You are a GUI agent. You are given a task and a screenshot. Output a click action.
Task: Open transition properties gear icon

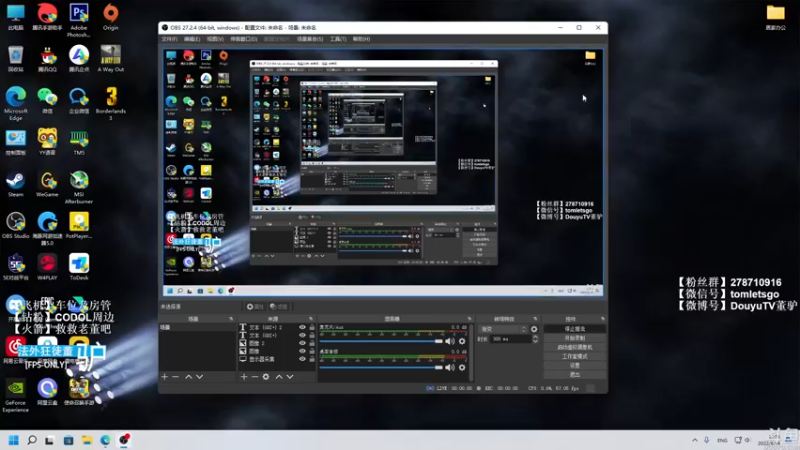click(x=534, y=330)
